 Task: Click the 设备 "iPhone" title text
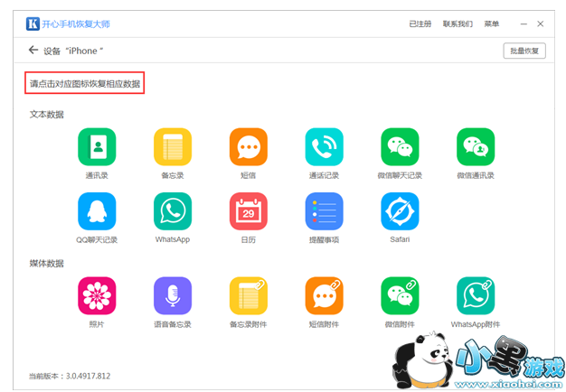(73, 51)
